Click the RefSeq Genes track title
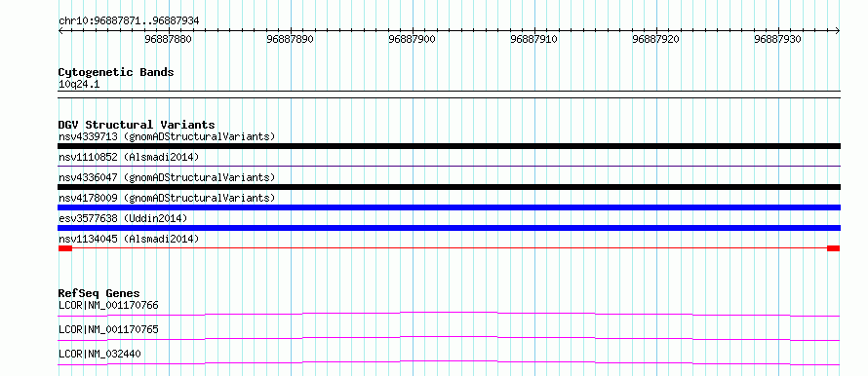This screenshot has height=376, width=868. pyautogui.click(x=99, y=293)
